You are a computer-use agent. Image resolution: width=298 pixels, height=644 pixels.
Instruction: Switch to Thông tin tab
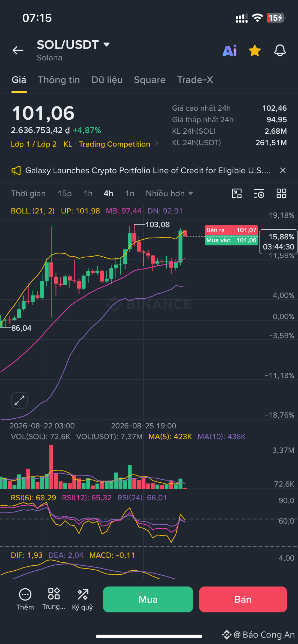pyautogui.click(x=59, y=80)
